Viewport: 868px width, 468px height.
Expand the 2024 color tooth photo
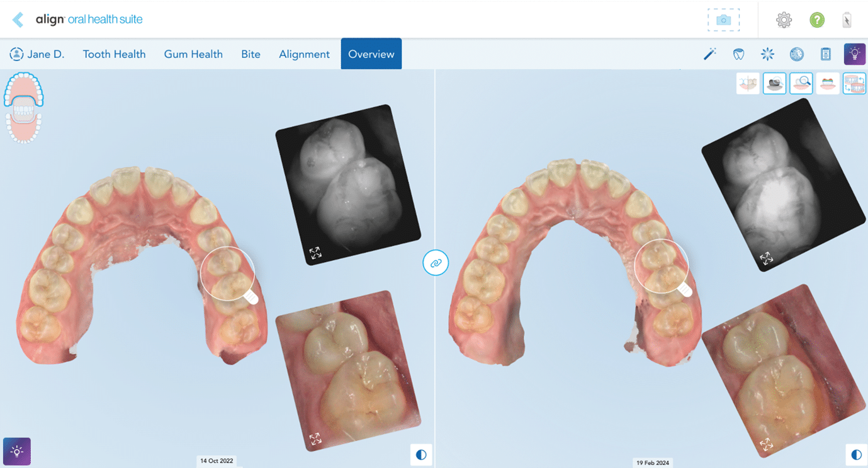coord(766,445)
